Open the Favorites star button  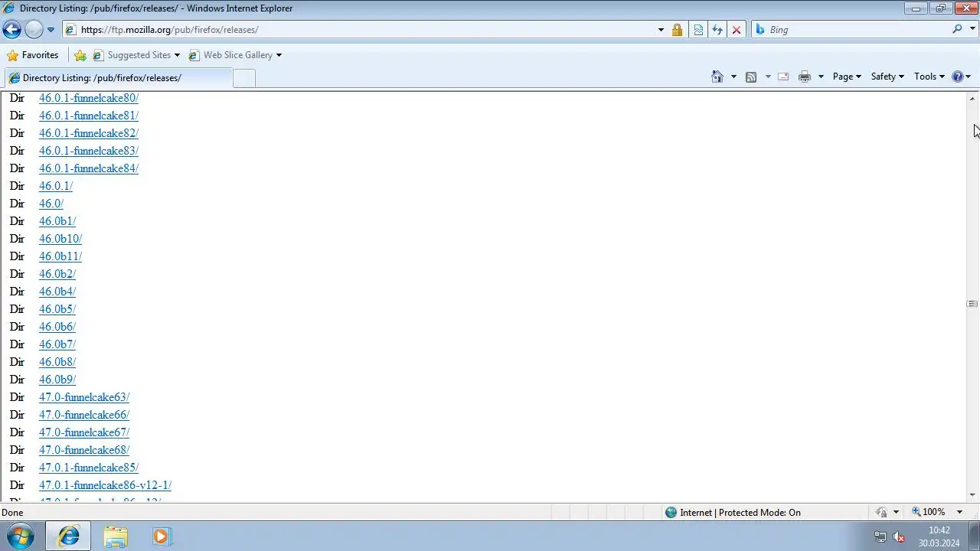click(32, 55)
